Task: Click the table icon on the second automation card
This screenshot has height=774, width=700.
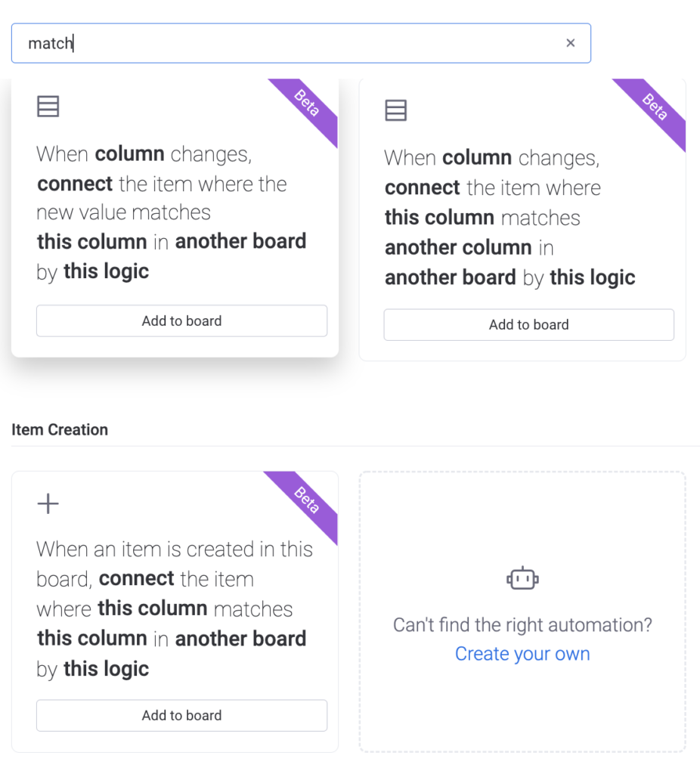Action: 395,110
